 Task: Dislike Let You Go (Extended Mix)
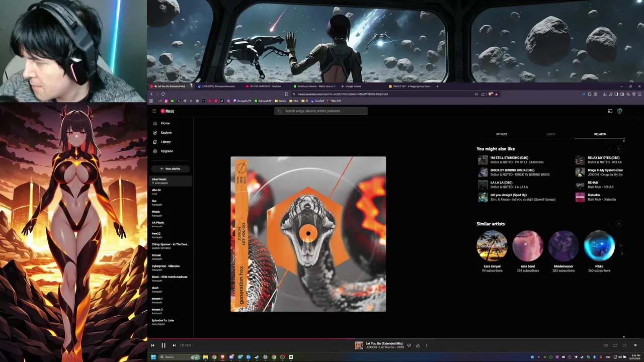[409, 345]
